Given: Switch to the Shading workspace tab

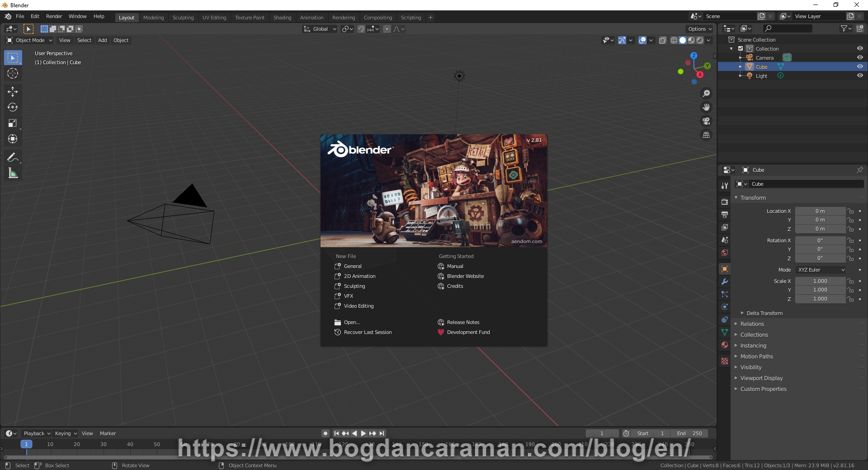Looking at the screenshot, I should [282, 18].
